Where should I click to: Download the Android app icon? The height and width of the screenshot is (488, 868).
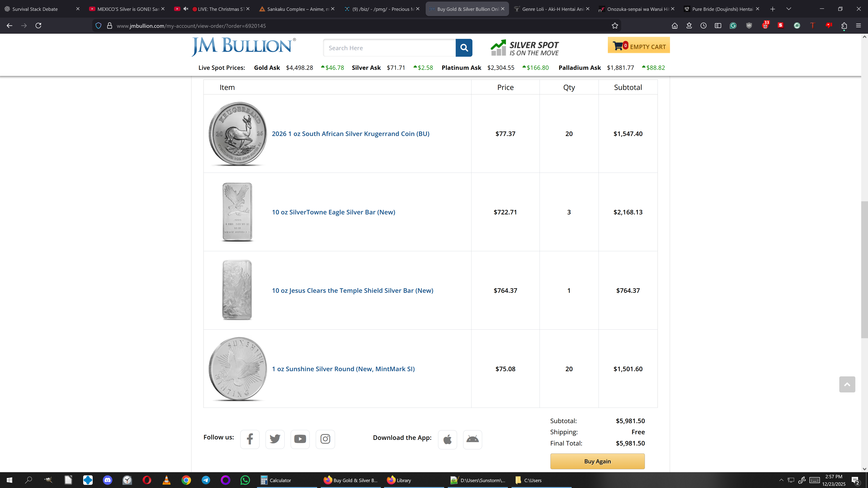[x=472, y=439]
